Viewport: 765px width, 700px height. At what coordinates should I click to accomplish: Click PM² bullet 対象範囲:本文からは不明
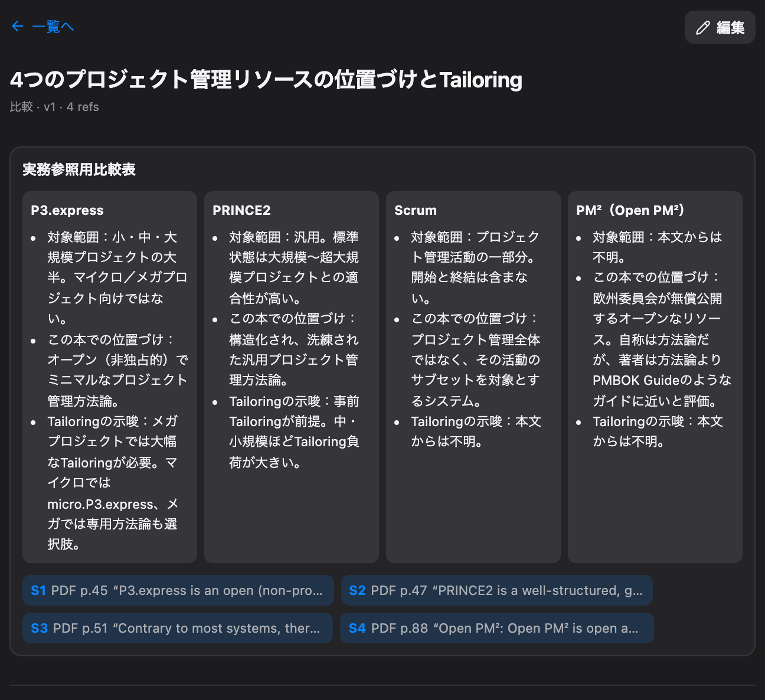pyautogui.click(x=657, y=247)
